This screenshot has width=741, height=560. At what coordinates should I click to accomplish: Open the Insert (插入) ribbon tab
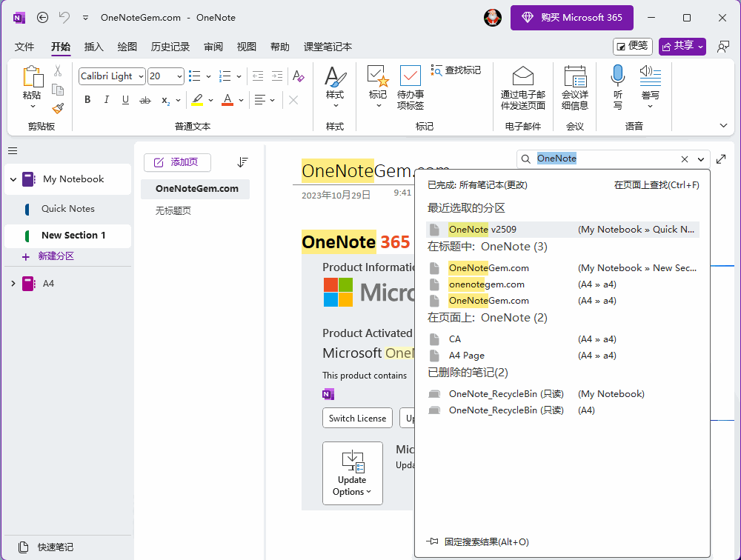click(x=94, y=47)
